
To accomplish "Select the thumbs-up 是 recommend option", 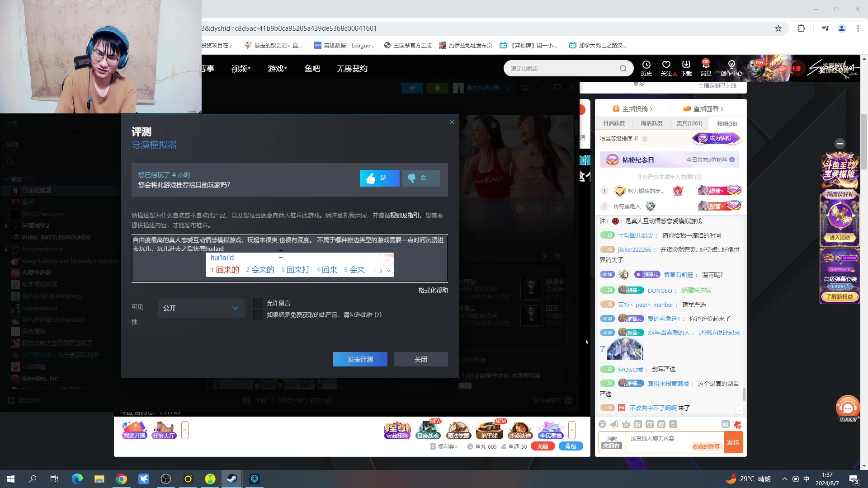I will click(x=379, y=178).
